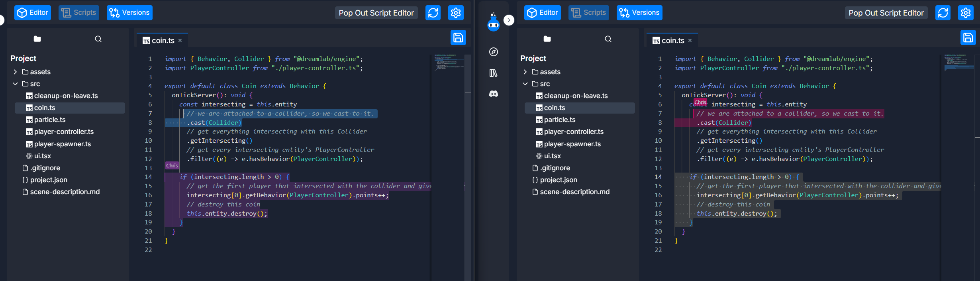Click Pop Out Script Editor in the left pane

[x=376, y=13]
